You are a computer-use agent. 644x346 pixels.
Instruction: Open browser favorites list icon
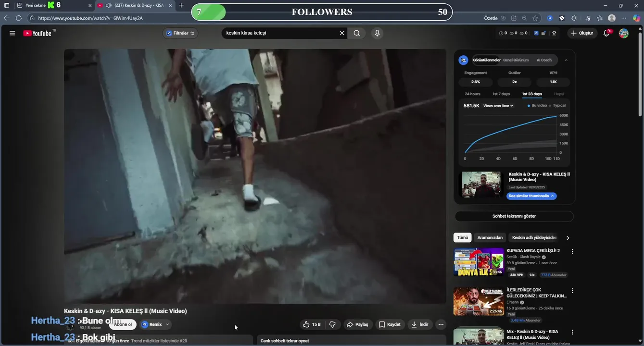click(x=599, y=18)
